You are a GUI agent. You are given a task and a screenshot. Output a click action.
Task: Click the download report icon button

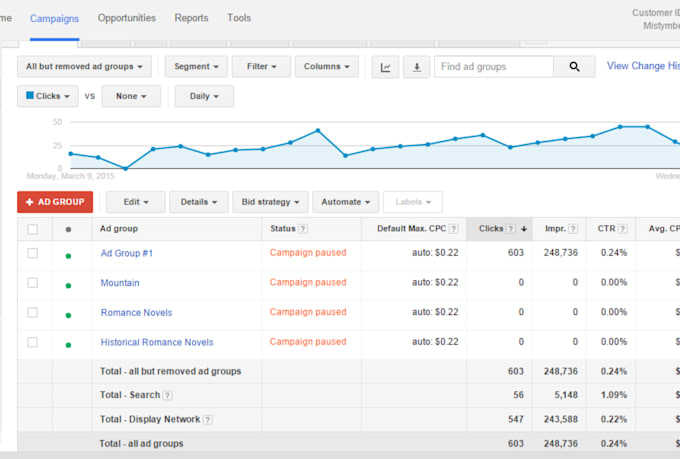click(x=416, y=67)
